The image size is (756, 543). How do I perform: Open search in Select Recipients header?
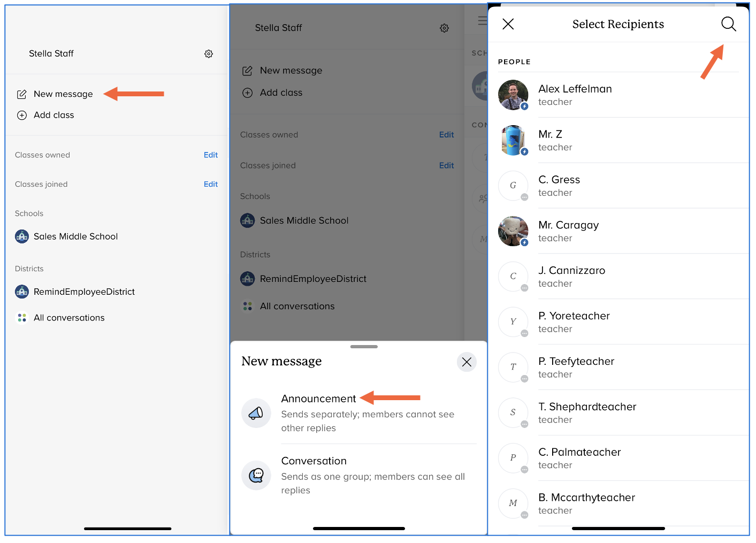[x=728, y=24]
